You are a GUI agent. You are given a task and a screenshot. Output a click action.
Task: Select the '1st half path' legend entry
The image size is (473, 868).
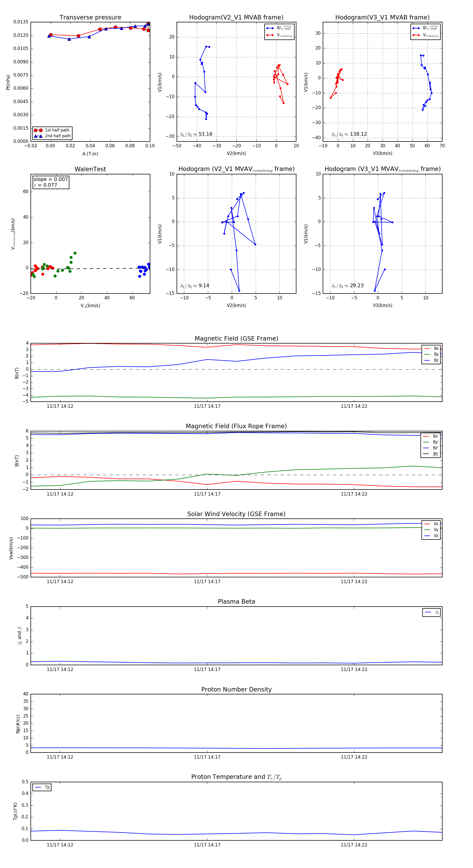coord(52,130)
